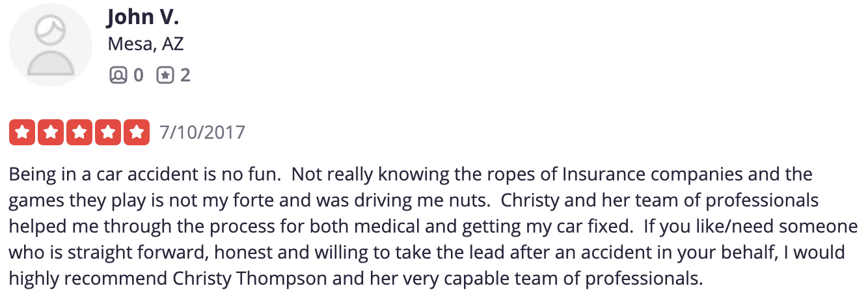
Task: Open the John V. reviewer profile name
Action: [x=143, y=17]
